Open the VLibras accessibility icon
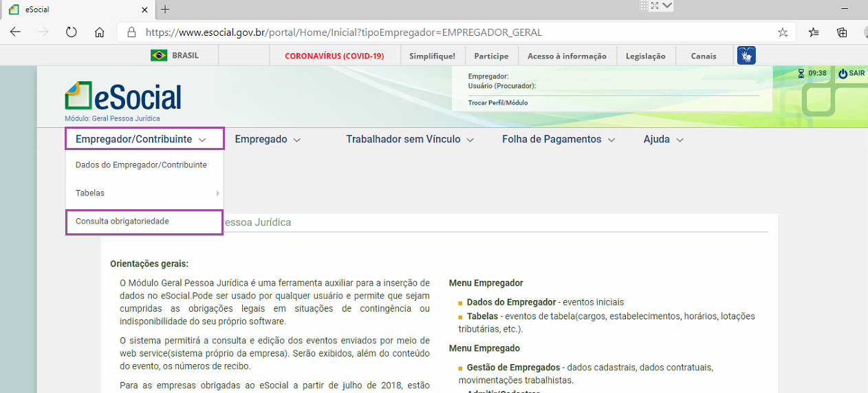This screenshot has width=868, height=393. pyautogui.click(x=746, y=56)
